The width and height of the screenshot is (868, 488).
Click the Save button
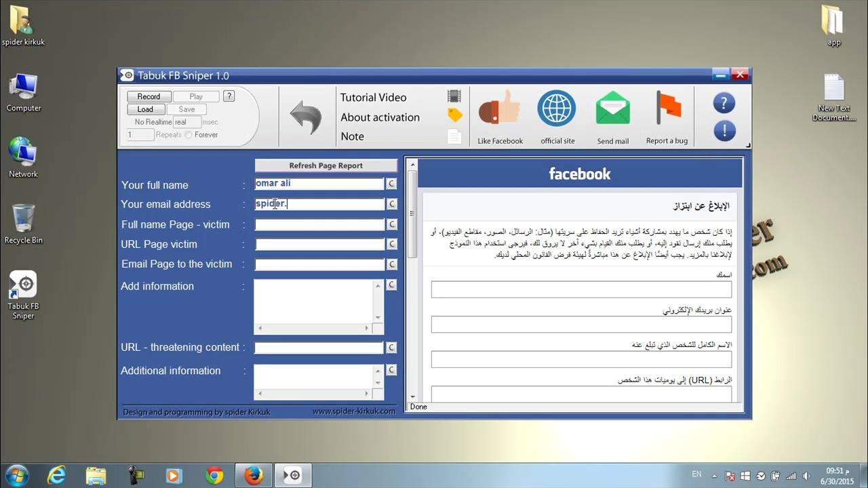click(186, 109)
